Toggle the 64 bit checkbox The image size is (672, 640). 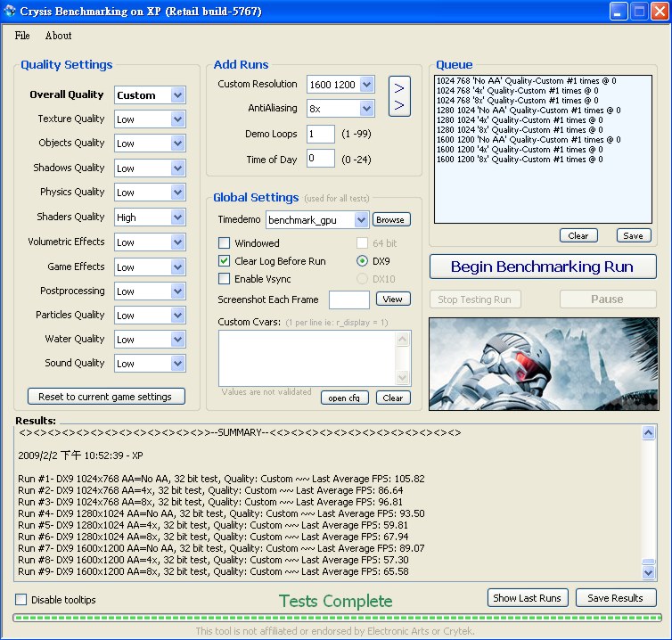click(x=362, y=243)
